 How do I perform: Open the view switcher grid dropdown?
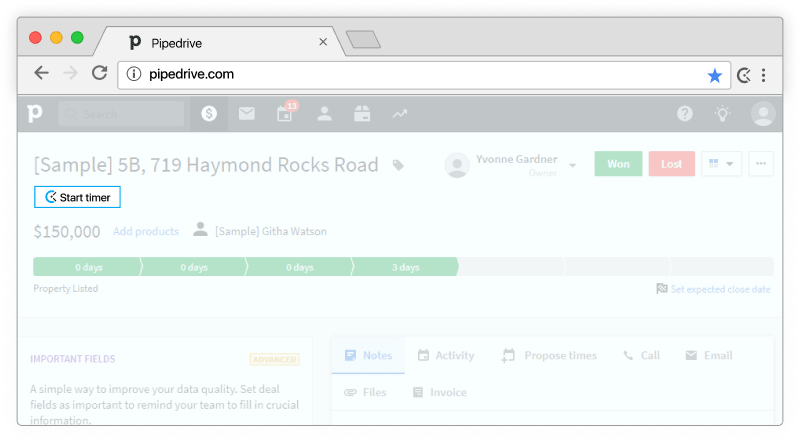(721, 164)
